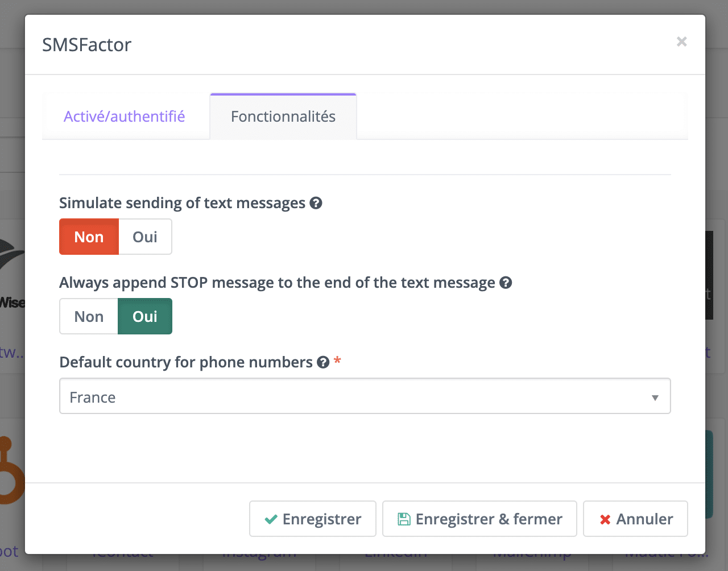Switch to the Activé/authentifié tab
The height and width of the screenshot is (571, 728).
click(125, 116)
